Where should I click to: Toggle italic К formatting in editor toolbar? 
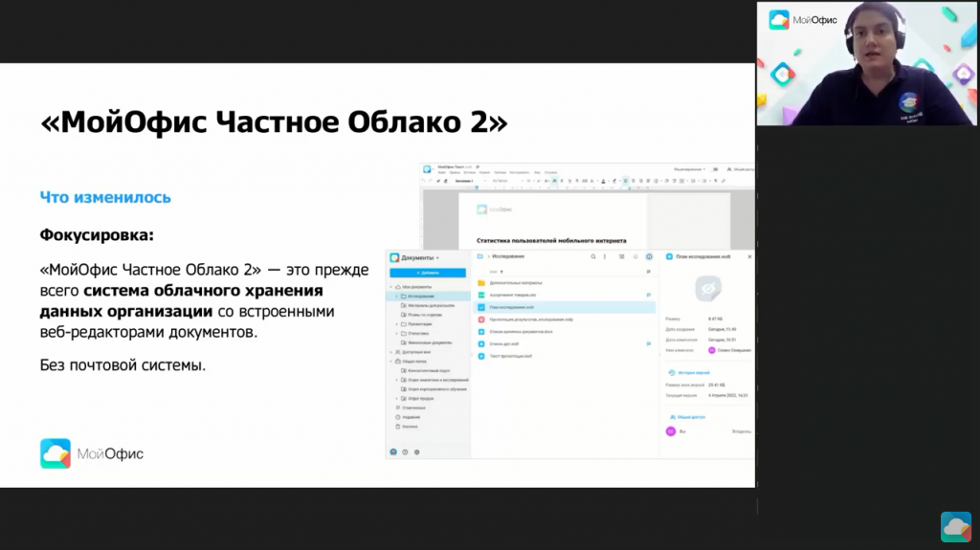point(561,181)
